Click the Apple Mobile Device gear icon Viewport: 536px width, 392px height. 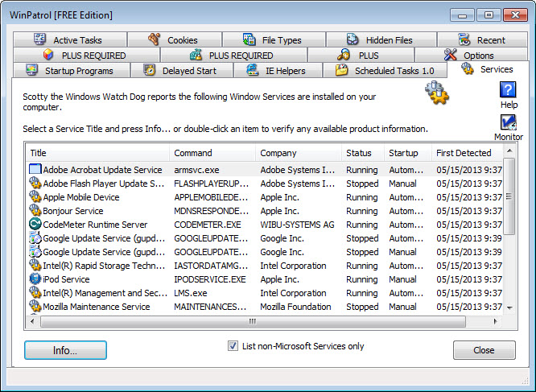(35, 197)
